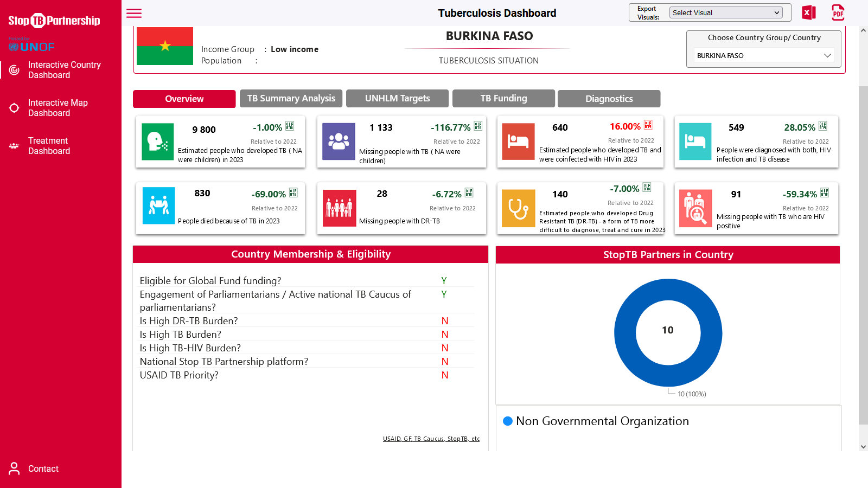The image size is (868, 488).
Task: Export dashboard as PDF icon
Action: [x=838, y=12]
